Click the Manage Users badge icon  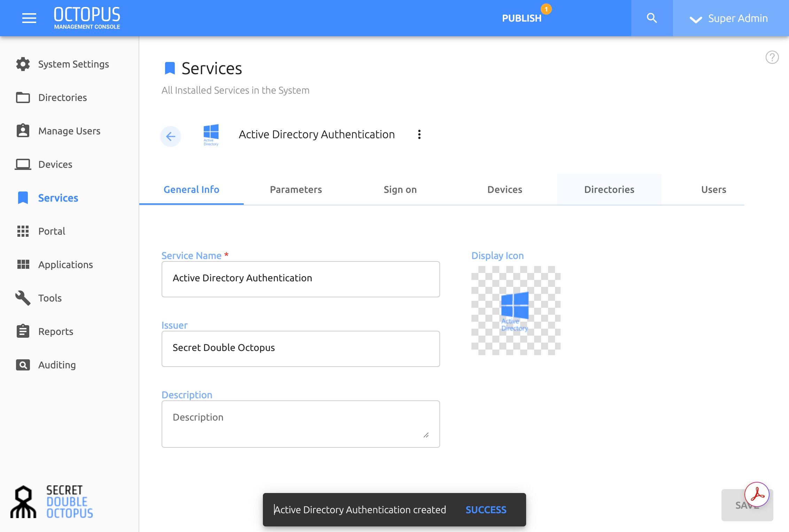[x=23, y=131]
